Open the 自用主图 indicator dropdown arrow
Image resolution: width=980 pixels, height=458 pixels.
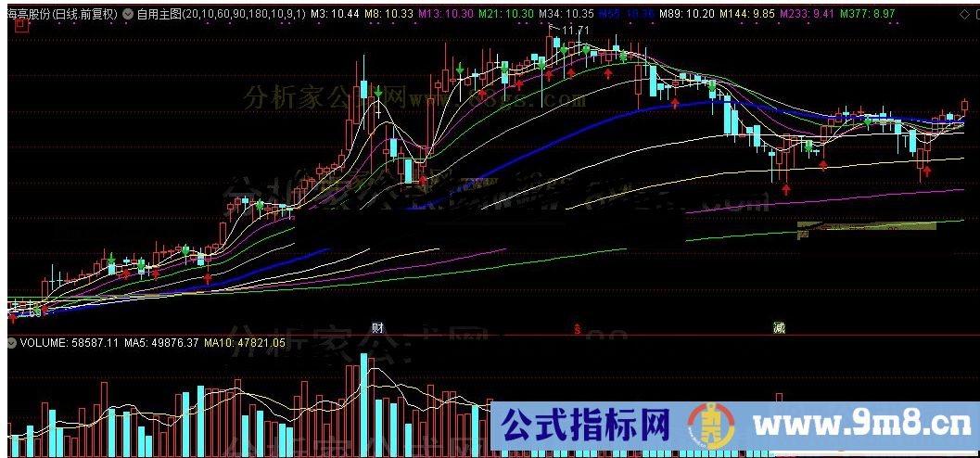pos(128,14)
